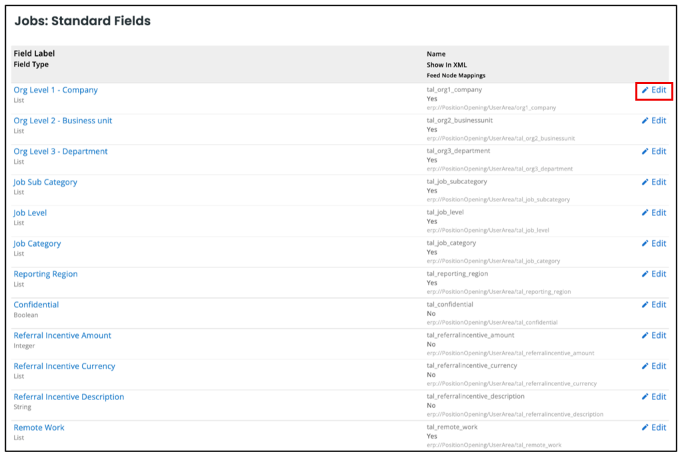
Task: Click Edit for Referral Incentive Currency
Action: [654, 366]
